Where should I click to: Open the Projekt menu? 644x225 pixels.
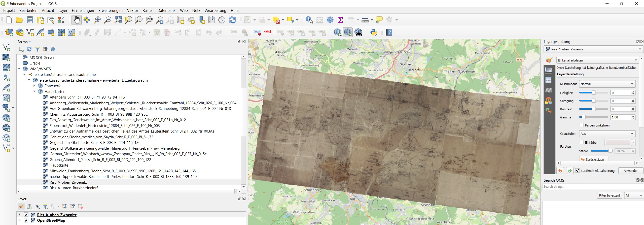pyautogui.click(x=9, y=11)
